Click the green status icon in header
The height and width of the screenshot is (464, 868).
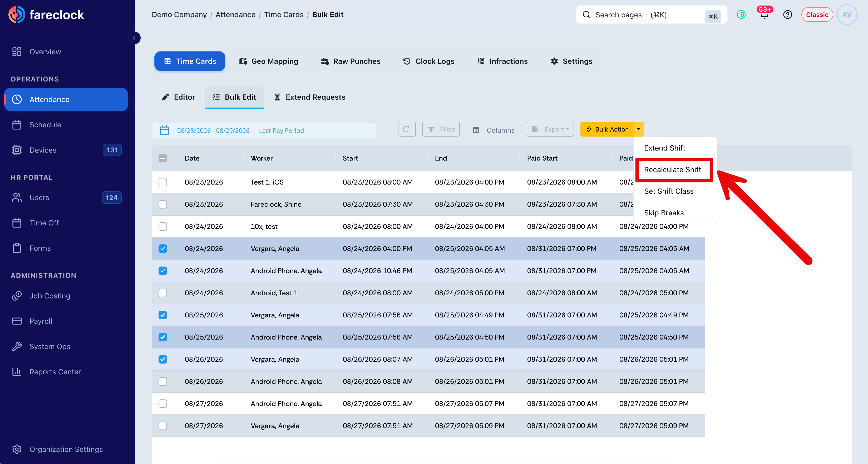741,14
